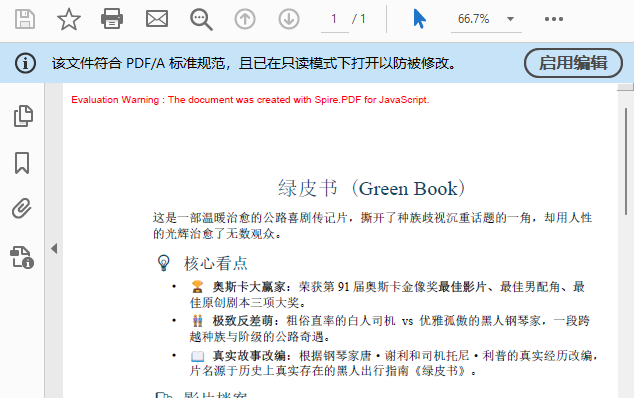Open zoom level dropdown arrow
634x398 pixels.
[x=510, y=19]
